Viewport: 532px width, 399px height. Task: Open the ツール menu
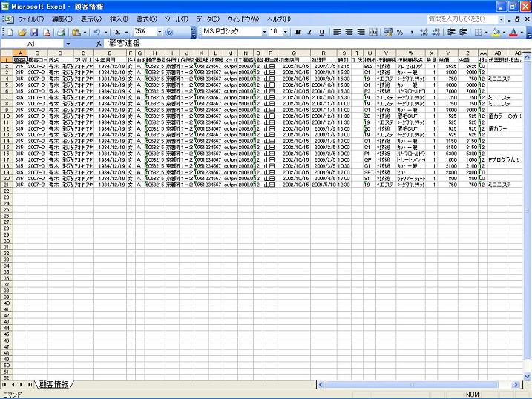[x=177, y=19]
